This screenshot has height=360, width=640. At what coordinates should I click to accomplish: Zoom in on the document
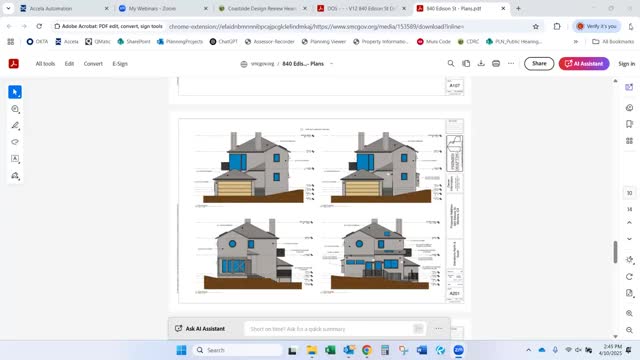pyautogui.click(x=629, y=313)
